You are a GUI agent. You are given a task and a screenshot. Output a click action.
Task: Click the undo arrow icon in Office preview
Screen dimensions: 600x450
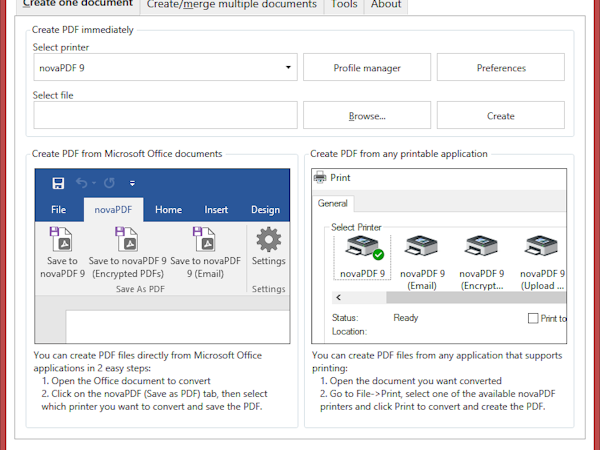click(x=81, y=183)
